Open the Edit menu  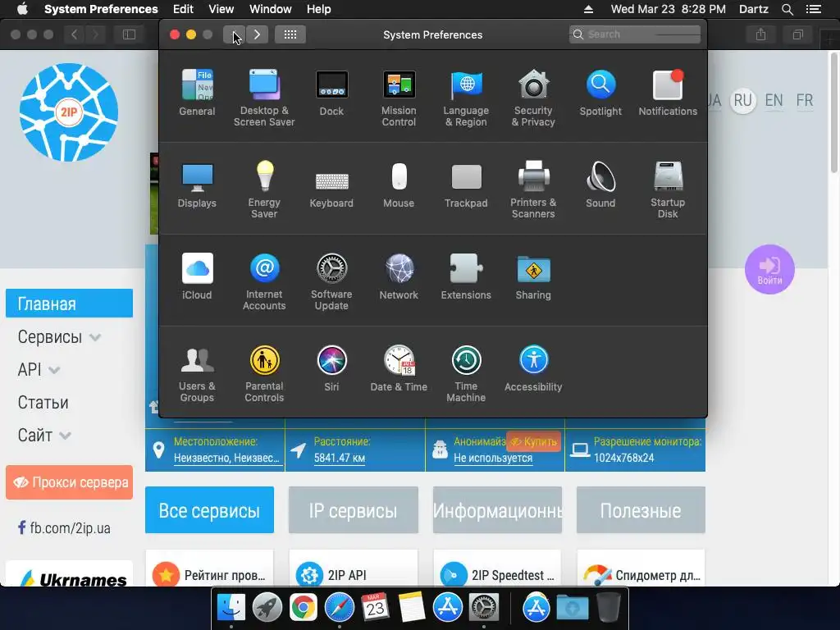(x=183, y=9)
